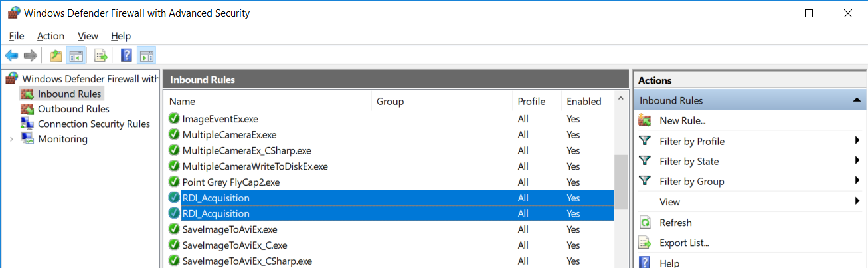Open the Action menu
This screenshot has width=868, height=268.
coord(50,36)
